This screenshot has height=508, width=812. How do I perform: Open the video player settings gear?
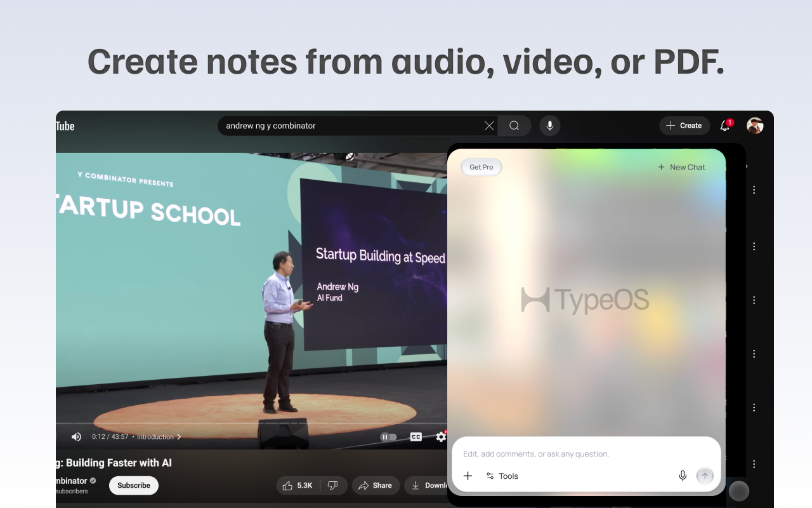coord(440,437)
